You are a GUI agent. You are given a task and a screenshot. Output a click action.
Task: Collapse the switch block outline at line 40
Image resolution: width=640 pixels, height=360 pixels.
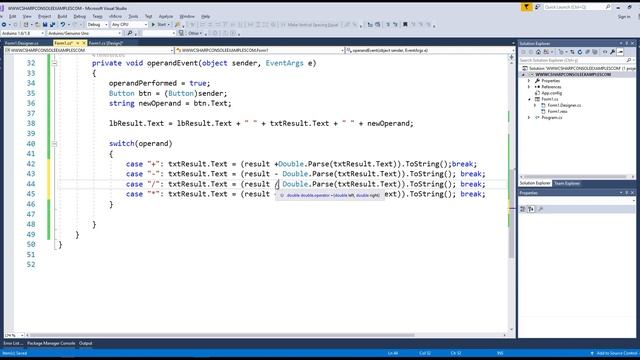pyautogui.click(x=54, y=144)
